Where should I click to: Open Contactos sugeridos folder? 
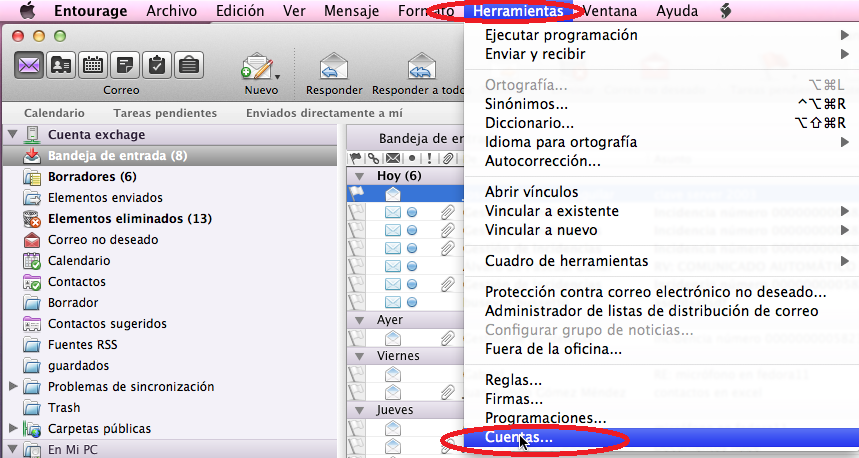[x=107, y=323]
